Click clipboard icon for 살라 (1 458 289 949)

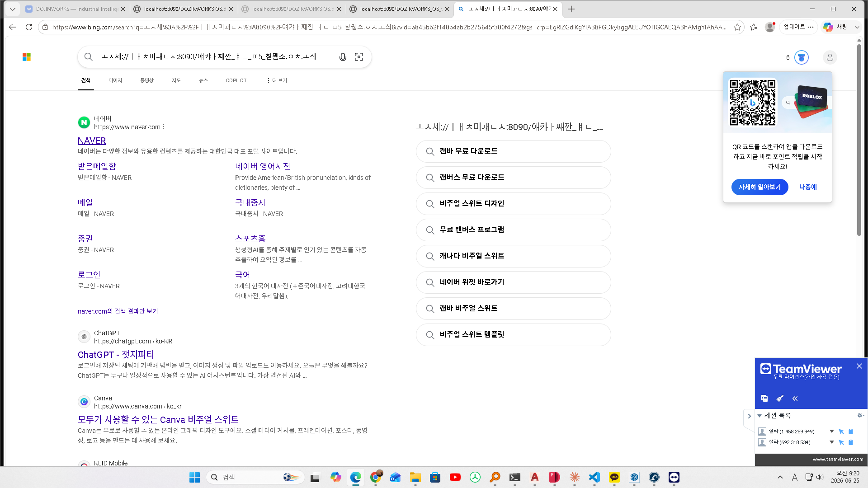851,432
